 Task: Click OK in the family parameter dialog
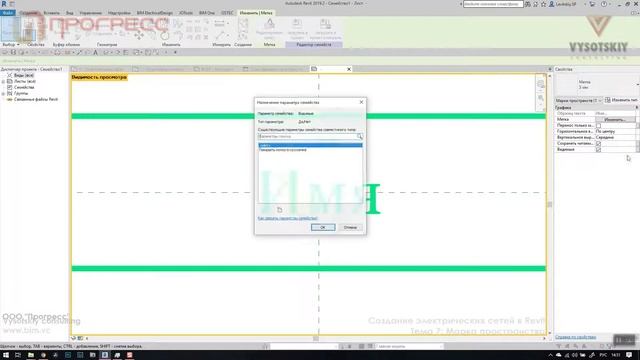pos(323,227)
